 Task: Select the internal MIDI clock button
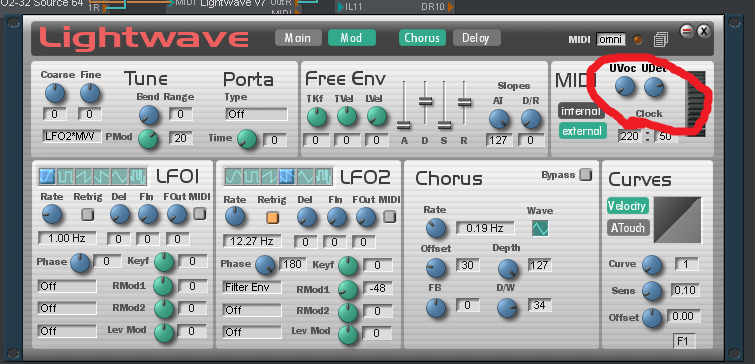click(x=582, y=112)
